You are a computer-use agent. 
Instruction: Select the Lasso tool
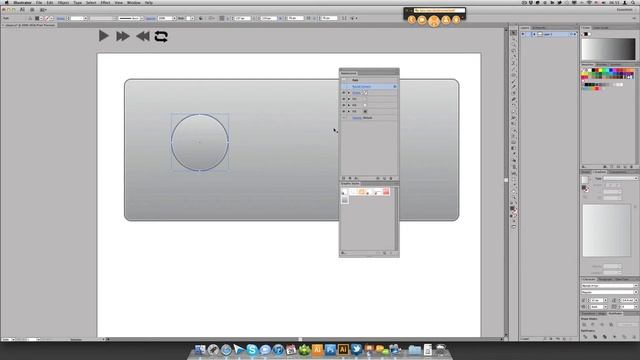pyautogui.click(x=514, y=51)
